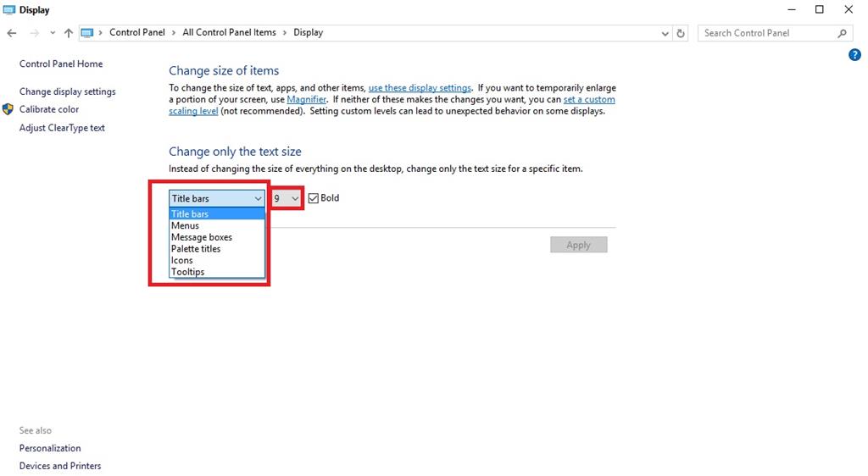Viewport: 868px width, 476px height.
Task: Click the shield icon beside Calibrate color
Action: coord(8,109)
